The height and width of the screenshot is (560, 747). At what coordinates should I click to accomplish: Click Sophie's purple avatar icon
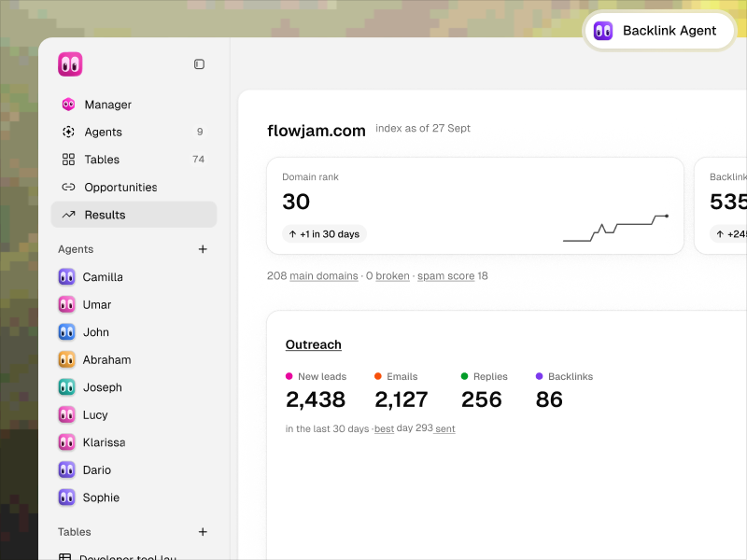point(66,497)
